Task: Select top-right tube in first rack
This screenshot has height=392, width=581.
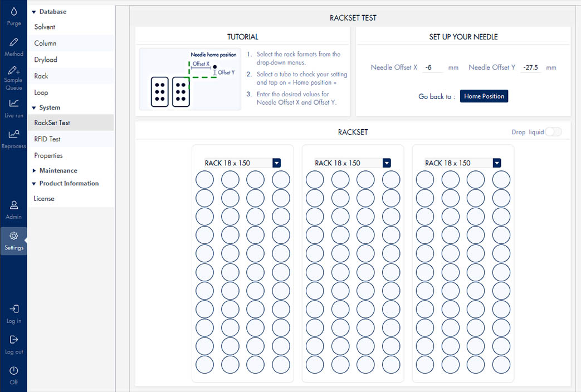Action: (x=281, y=180)
